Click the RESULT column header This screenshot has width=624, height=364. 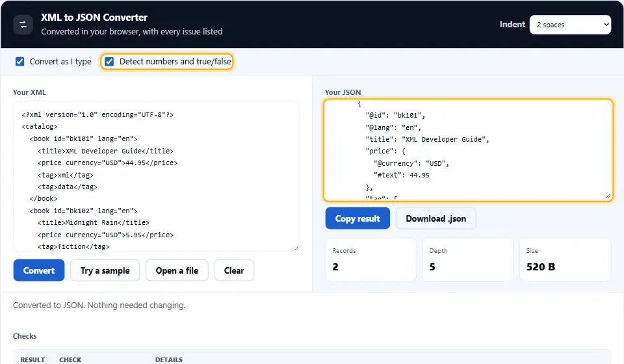pos(32,359)
